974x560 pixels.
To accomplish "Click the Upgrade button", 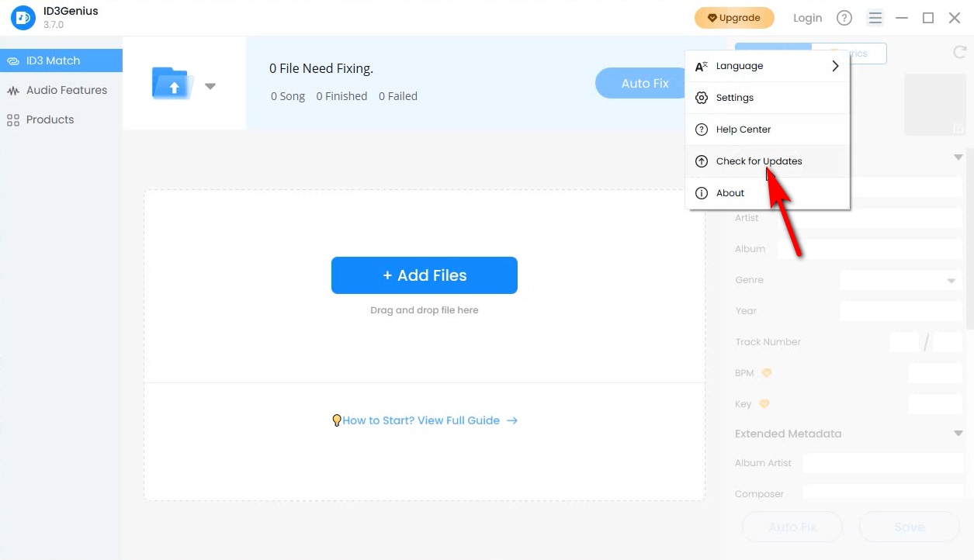I will click(x=734, y=18).
